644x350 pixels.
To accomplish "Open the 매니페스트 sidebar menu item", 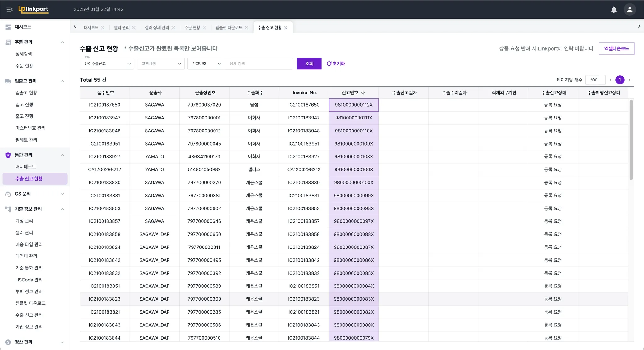I will click(26, 167).
